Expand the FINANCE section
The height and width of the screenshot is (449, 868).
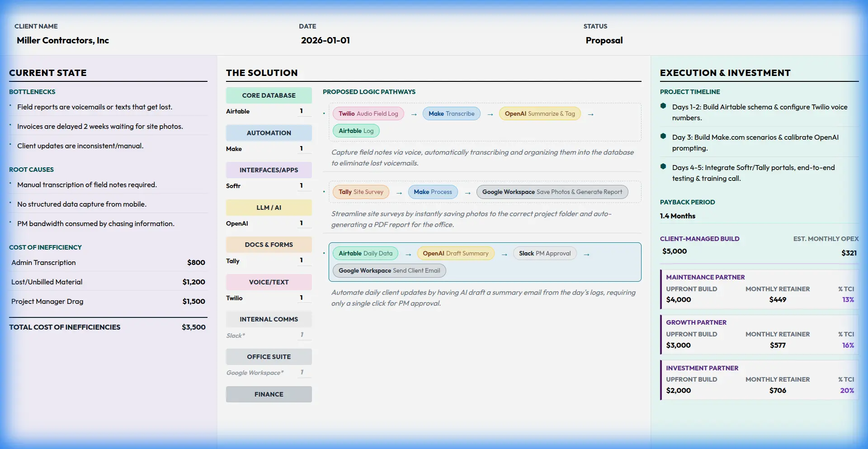tap(269, 394)
